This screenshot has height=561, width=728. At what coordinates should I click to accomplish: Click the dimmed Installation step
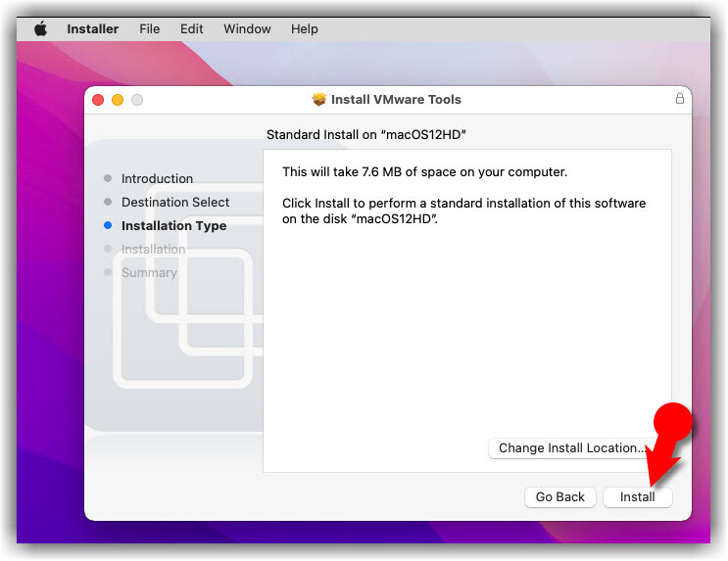coord(153,249)
